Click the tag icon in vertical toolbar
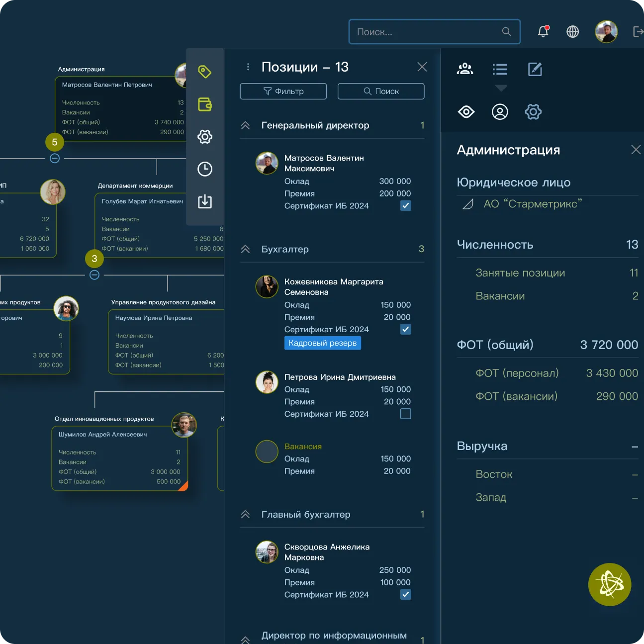This screenshot has width=644, height=644. [204, 72]
